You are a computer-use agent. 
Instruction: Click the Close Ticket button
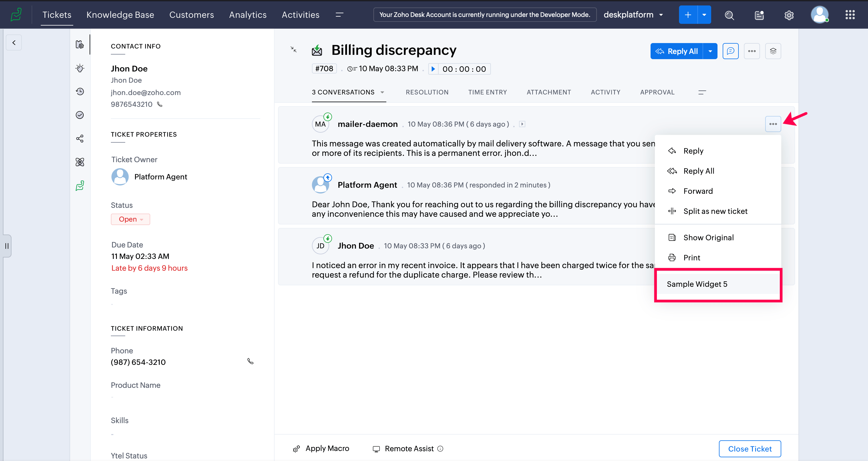(750, 449)
